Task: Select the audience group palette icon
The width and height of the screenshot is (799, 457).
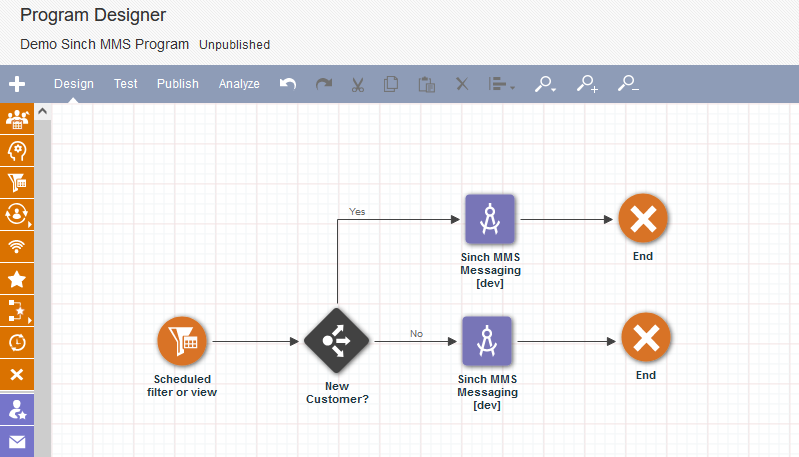Action: point(17,119)
